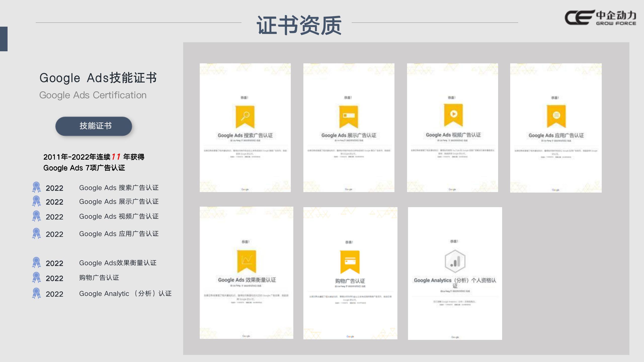Click the slide title '证书资质'
Image resolution: width=644 pixels, height=362 pixels.
[x=299, y=25]
